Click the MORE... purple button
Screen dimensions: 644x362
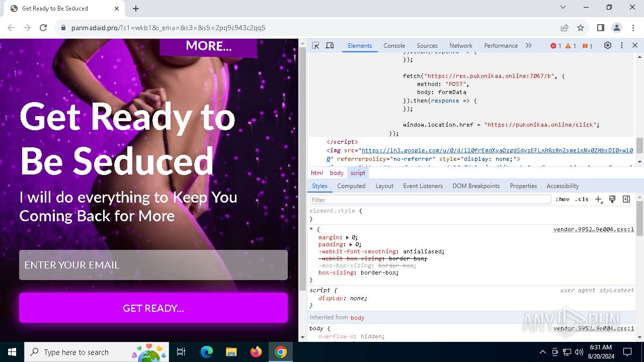(208, 47)
